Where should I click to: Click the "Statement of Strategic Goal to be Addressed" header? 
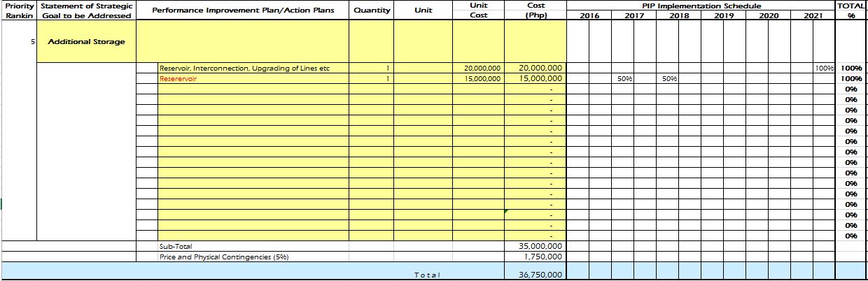[x=85, y=10]
